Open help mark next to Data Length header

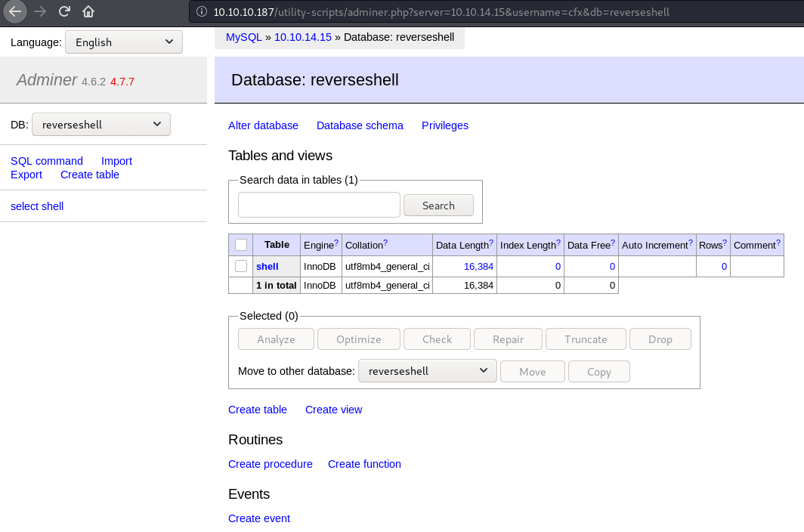click(x=491, y=243)
